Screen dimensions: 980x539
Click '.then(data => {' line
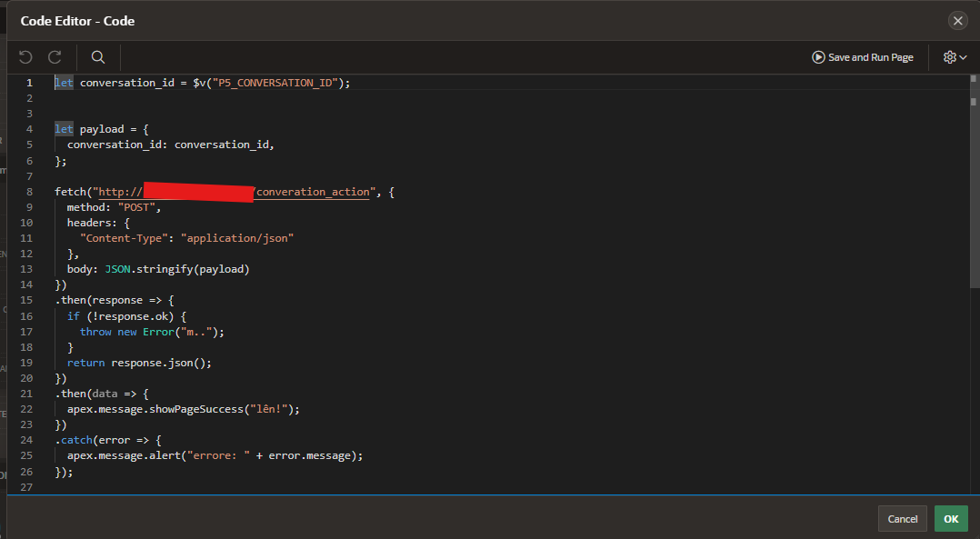click(x=102, y=394)
